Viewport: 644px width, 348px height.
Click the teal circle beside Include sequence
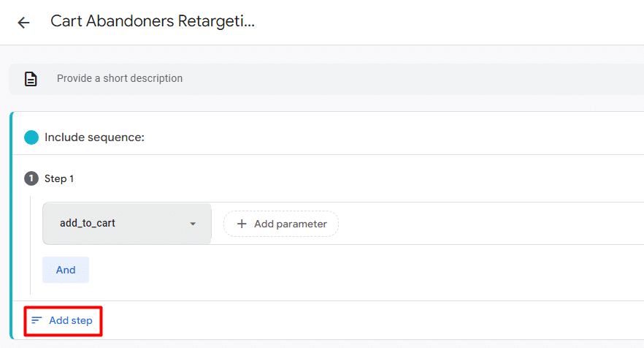point(31,137)
